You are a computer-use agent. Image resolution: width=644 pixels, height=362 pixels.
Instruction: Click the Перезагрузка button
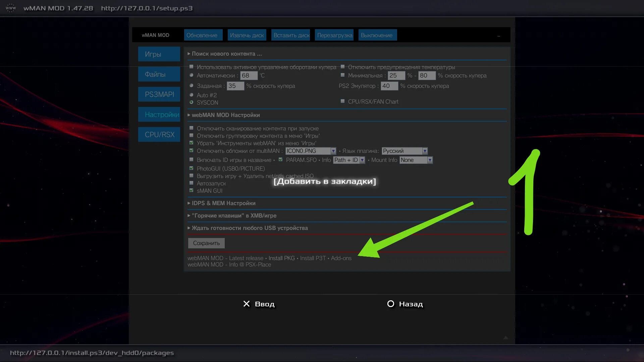pos(334,35)
